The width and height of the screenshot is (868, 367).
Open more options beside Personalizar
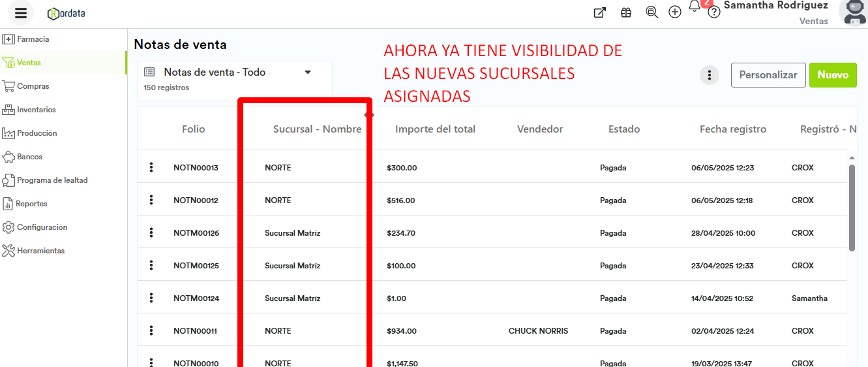coord(710,75)
